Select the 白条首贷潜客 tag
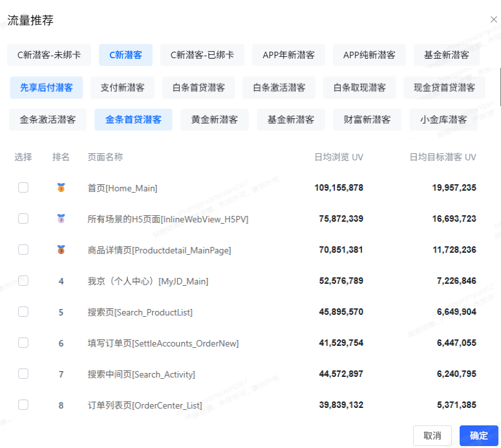 tap(198, 87)
